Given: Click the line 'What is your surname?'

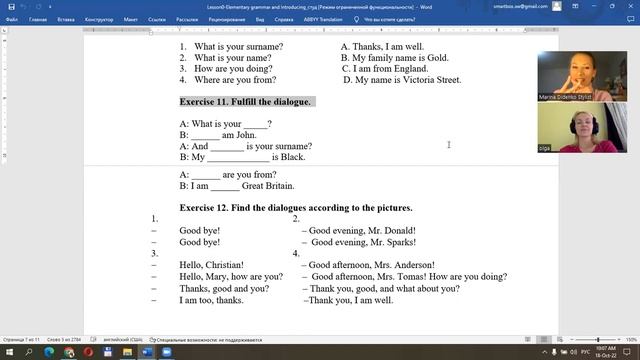Looking at the screenshot, I should point(238,47).
